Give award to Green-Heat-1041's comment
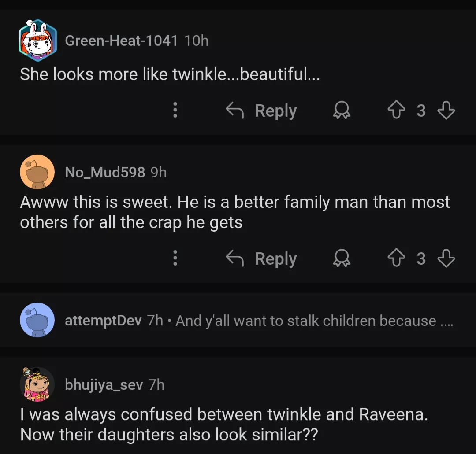The height and width of the screenshot is (454, 476). [x=341, y=111]
